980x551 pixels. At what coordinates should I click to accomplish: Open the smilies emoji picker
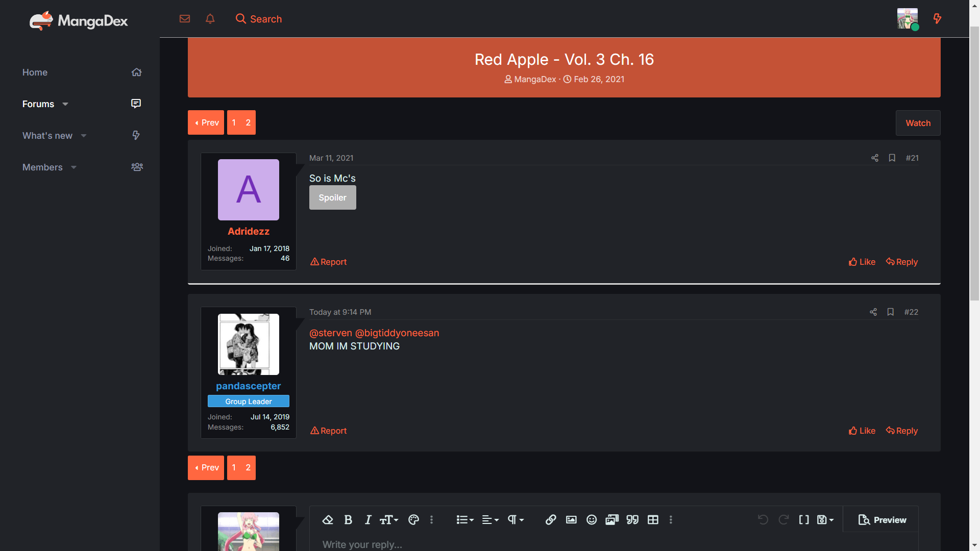click(592, 520)
